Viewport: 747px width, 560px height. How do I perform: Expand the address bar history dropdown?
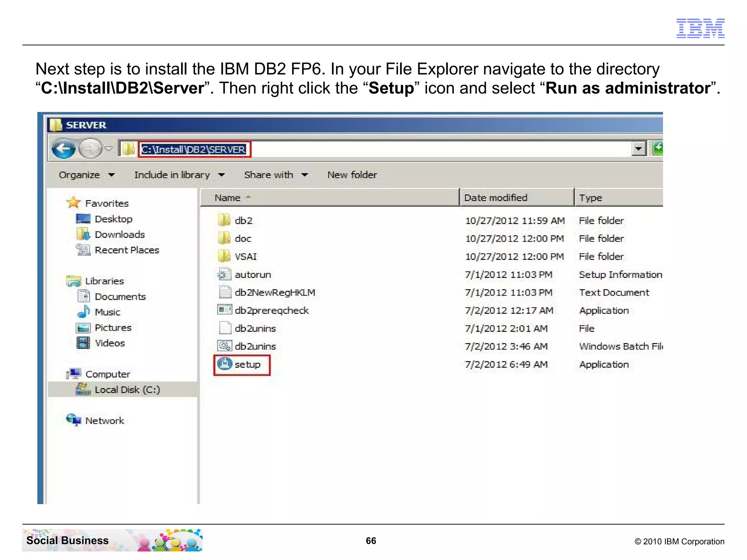[x=638, y=149]
